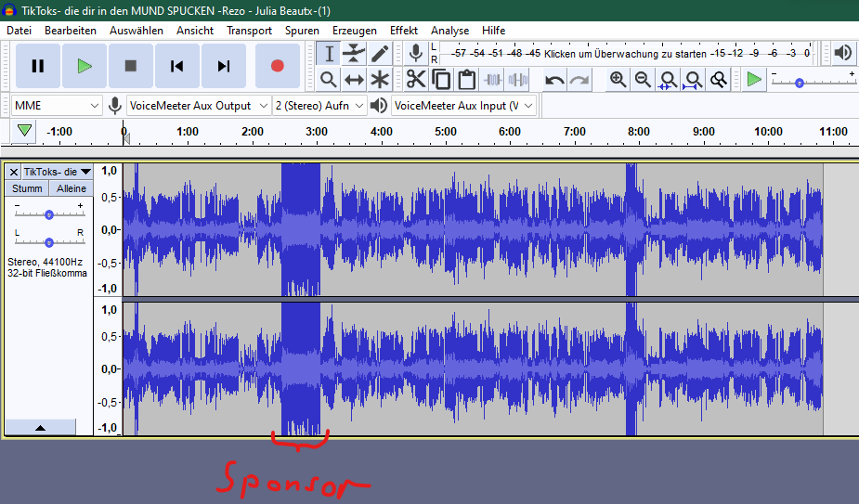Select the Multi-tool asterisk icon
The width and height of the screenshot is (859, 504).
click(380, 80)
